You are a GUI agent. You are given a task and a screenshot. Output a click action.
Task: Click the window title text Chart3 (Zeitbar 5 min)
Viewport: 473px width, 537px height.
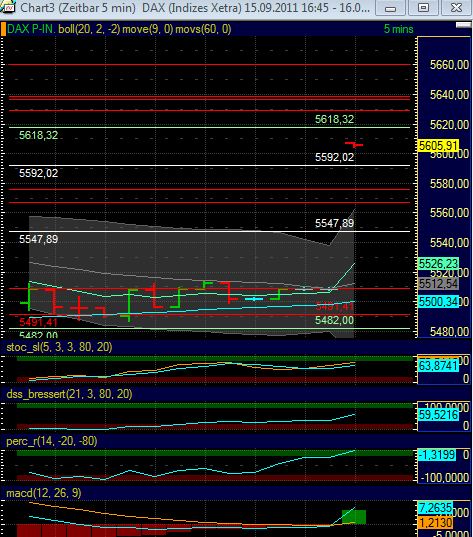78,8
